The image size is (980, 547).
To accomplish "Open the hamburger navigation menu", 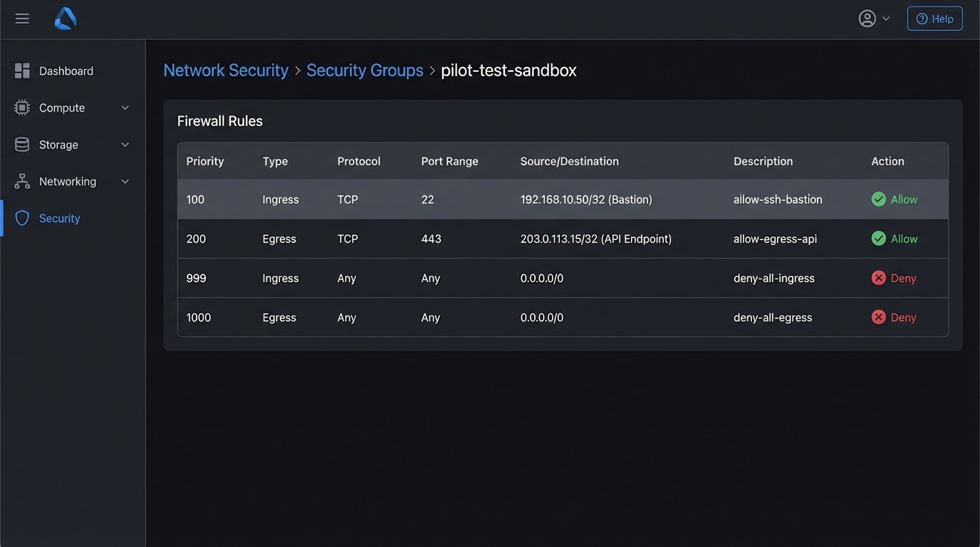I will click(x=22, y=18).
